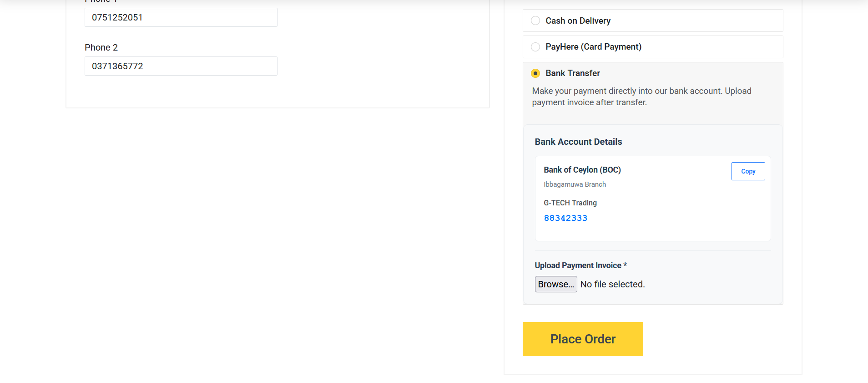868x383 pixels.
Task: Choose PayHere (Card Payment) as payment method
Action: 535,46
